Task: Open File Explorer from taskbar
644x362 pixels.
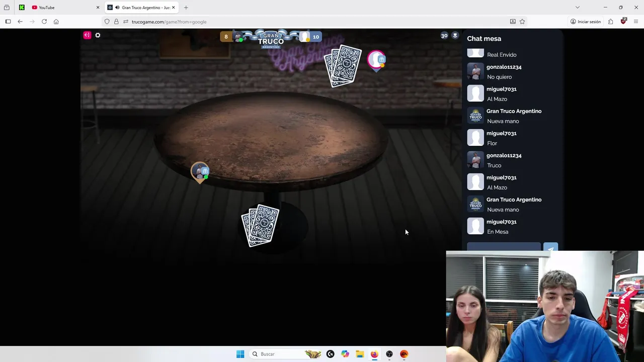Action: (x=360, y=354)
